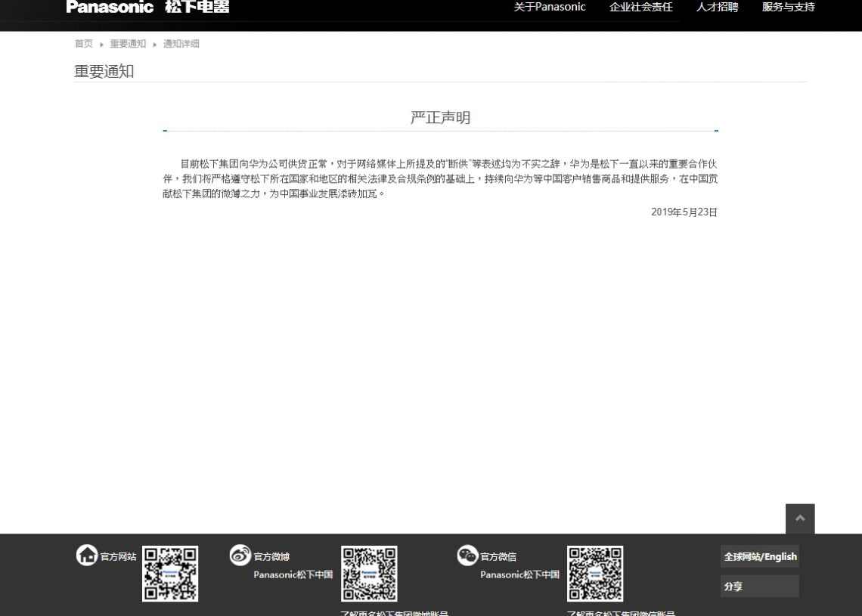This screenshot has width=862, height=616.
Task: Click the date 2019年5月23日
Action: (x=684, y=212)
